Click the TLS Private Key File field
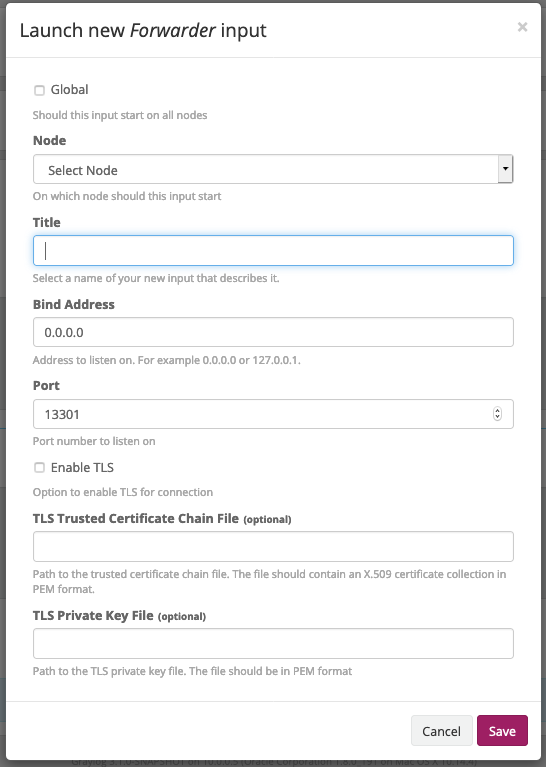Image resolution: width=546 pixels, height=767 pixels. pos(273,643)
